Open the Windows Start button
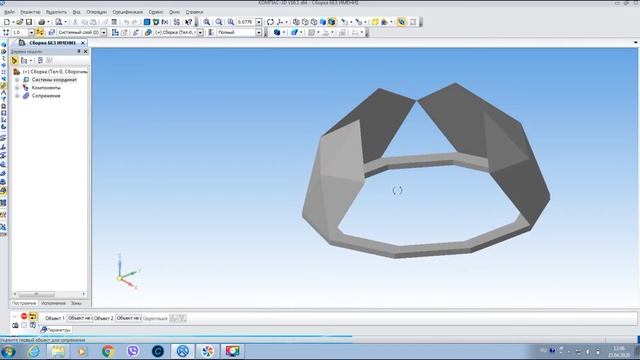This screenshot has height=360, width=640. coord(8,351)
